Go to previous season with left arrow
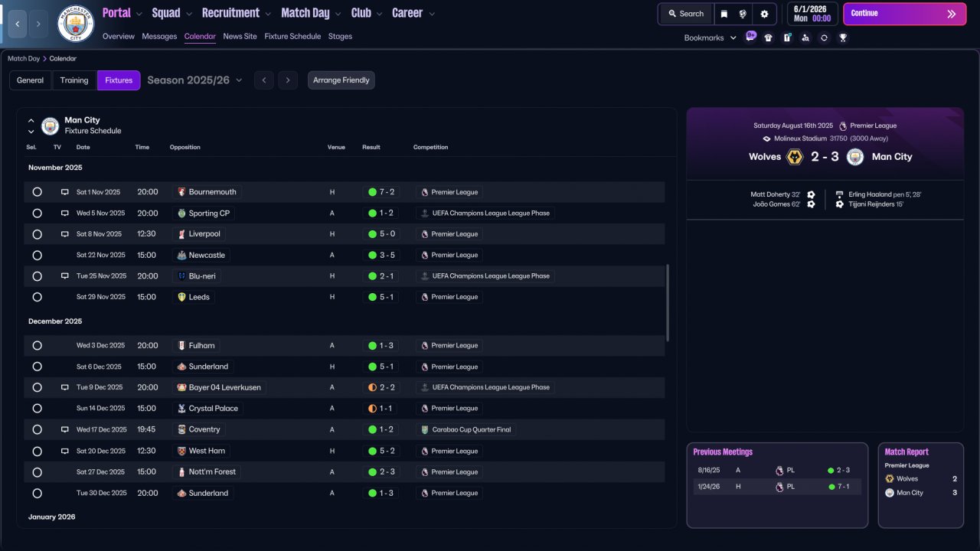Viewport: 980px width, 551px height. (263, 80)
